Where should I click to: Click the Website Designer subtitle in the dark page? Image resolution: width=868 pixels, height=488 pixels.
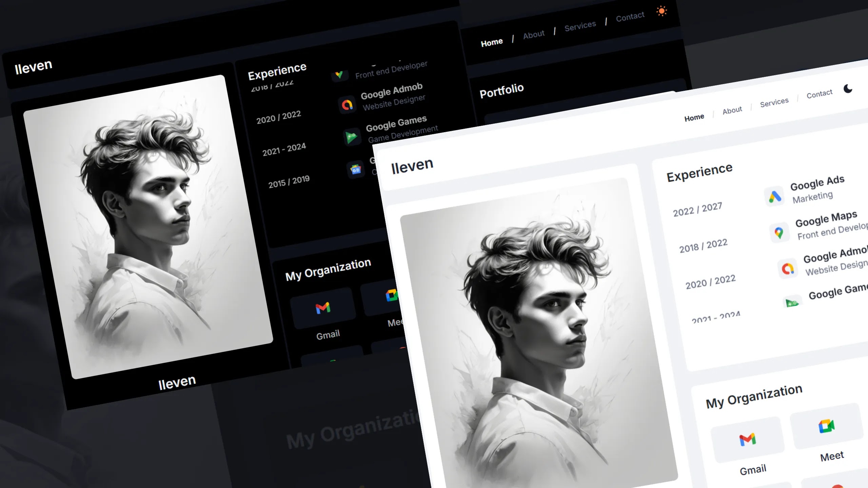click(394, 102)
